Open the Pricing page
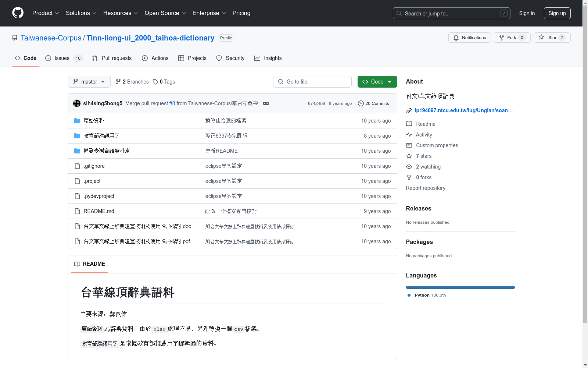This screenshot has height=368, width=588. (241, 13)
